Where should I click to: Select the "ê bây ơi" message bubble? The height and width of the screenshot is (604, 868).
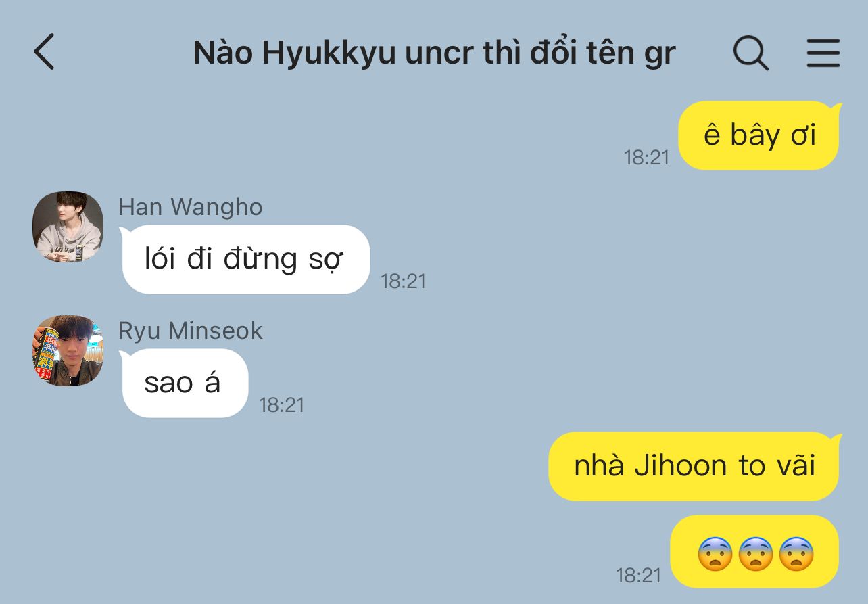tap(758, 135)
